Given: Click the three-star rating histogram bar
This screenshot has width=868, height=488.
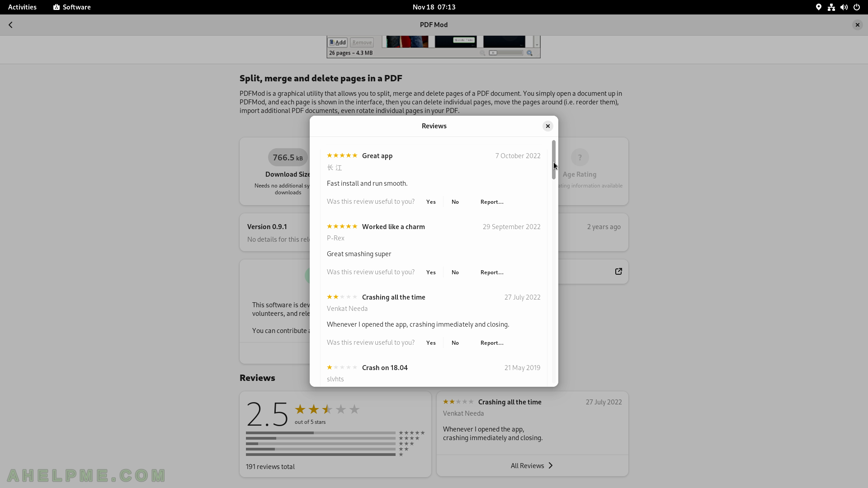Looking at the screenshot, I should click(x=321, y=444).
